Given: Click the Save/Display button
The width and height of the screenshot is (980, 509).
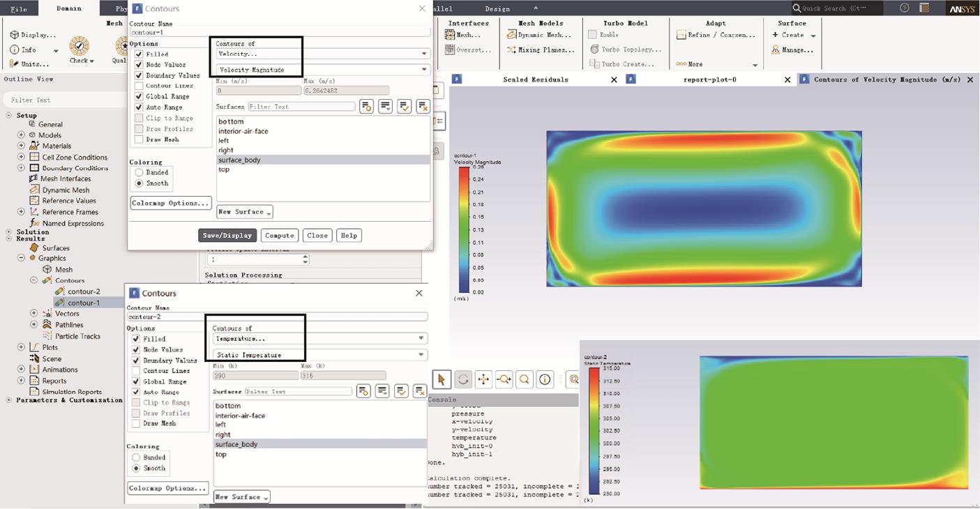Looking at the screenshot, I should pos(227,236).
